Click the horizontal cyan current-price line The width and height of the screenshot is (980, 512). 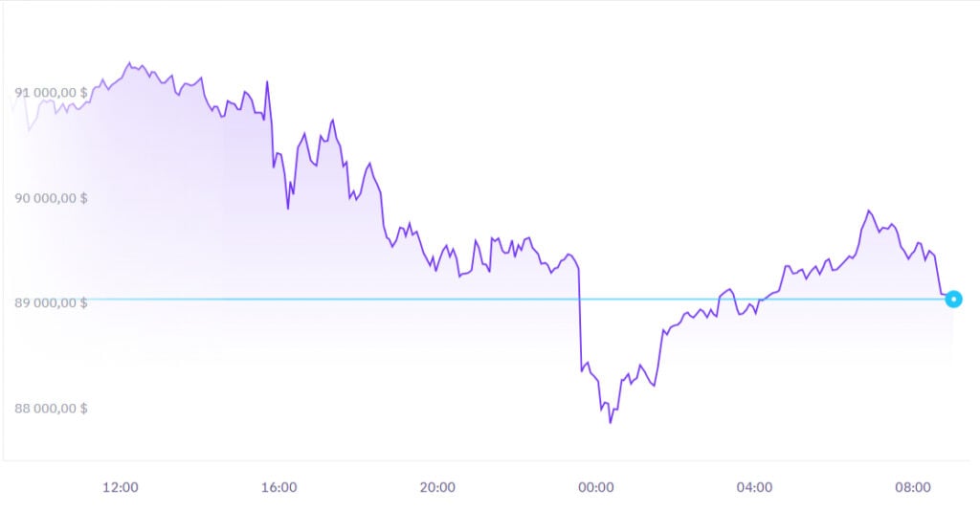pos(479,300)
